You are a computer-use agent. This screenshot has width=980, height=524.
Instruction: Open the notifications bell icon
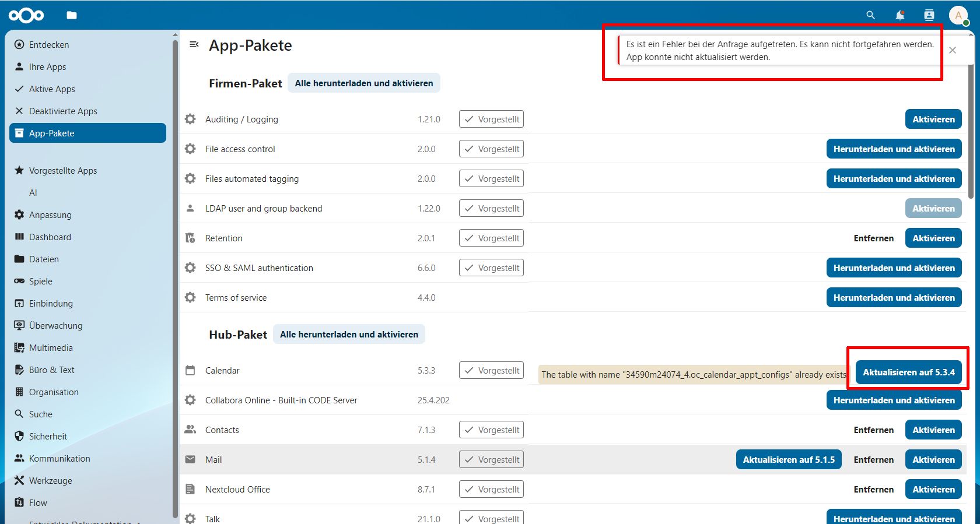click(900, 15)
